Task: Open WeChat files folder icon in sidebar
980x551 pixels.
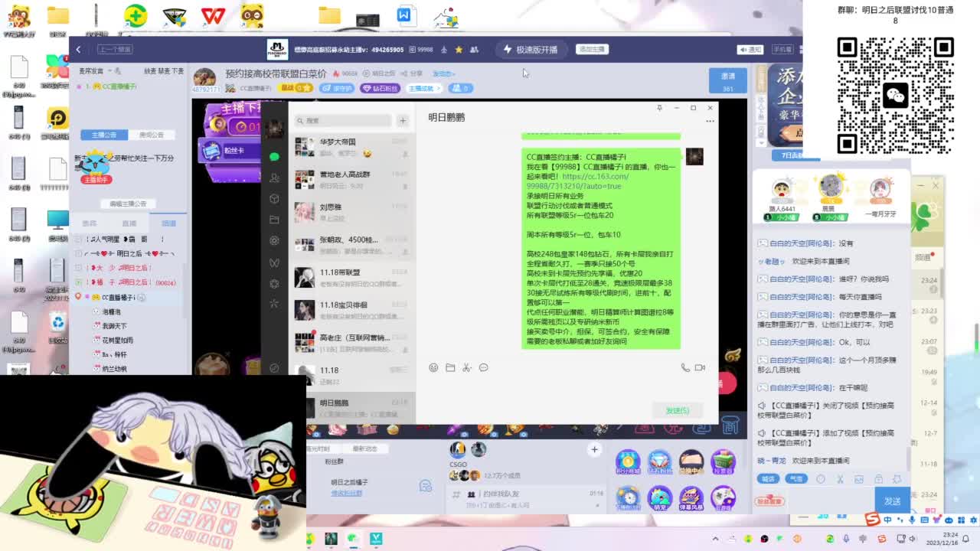Action: 274,220
